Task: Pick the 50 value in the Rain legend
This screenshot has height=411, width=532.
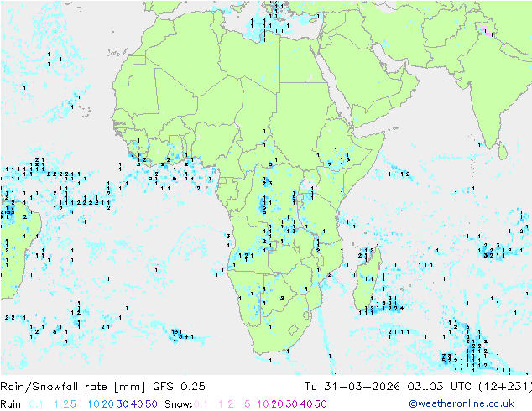Action: pos(151,404)
